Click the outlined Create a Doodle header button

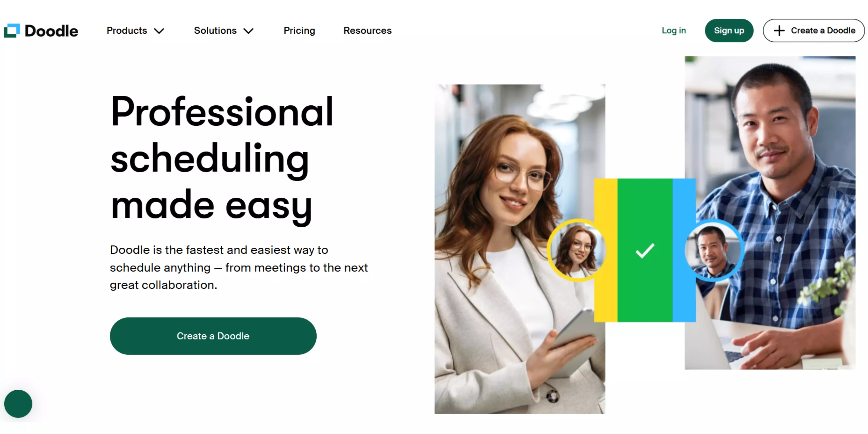(x=814, y=31)
